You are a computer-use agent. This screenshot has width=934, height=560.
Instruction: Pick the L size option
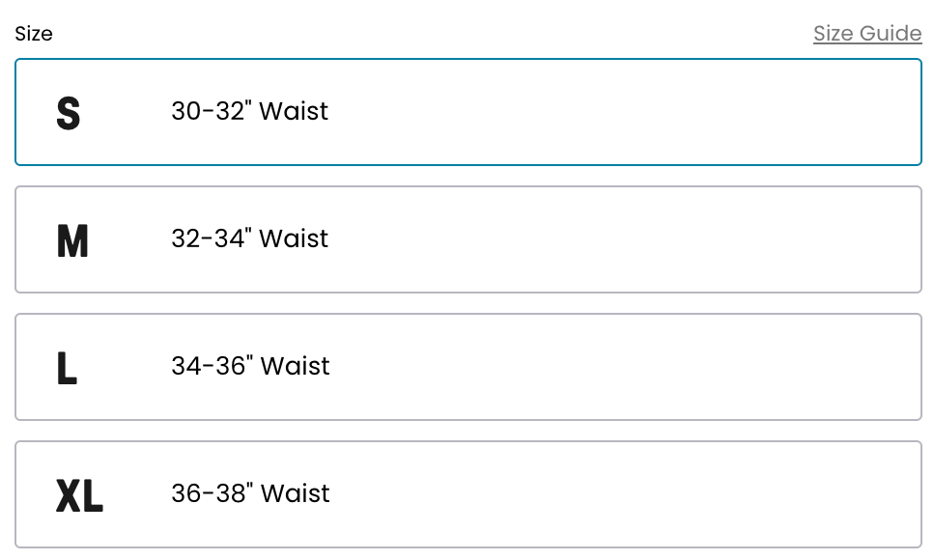(x=468, y=367)
